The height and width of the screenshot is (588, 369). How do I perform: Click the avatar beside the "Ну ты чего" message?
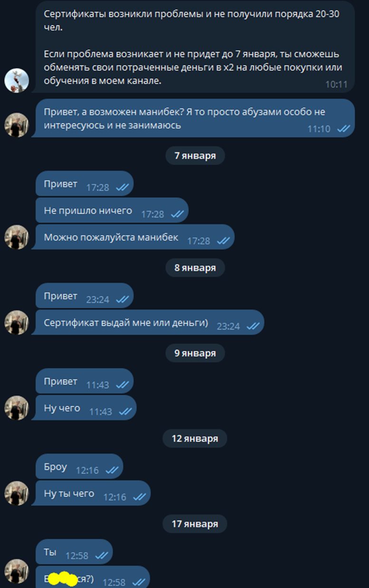pos(17,493)
